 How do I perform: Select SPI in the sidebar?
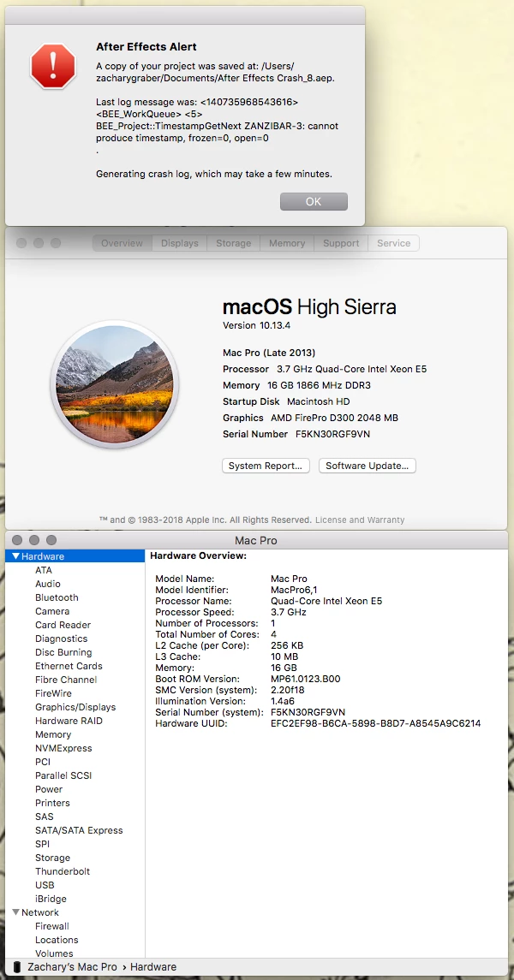click(x=43, y=845)
